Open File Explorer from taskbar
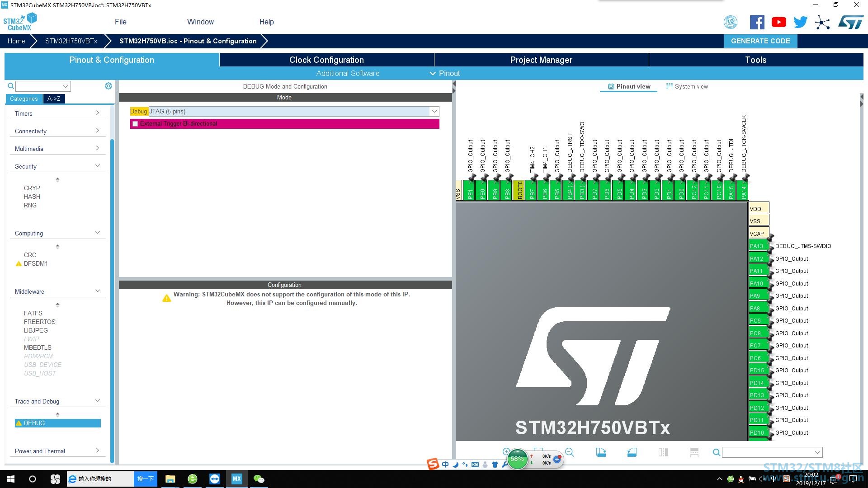Image resolution: width=868 pixels, height=488 pixels. tap(170, 479)
